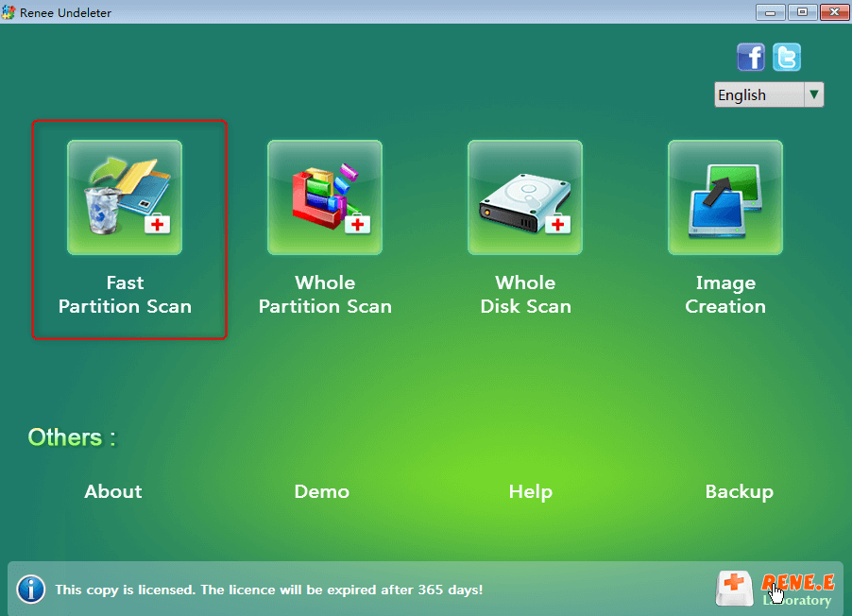Close the Renee Undeleter window
852x616 pixels.
[834, 12]
